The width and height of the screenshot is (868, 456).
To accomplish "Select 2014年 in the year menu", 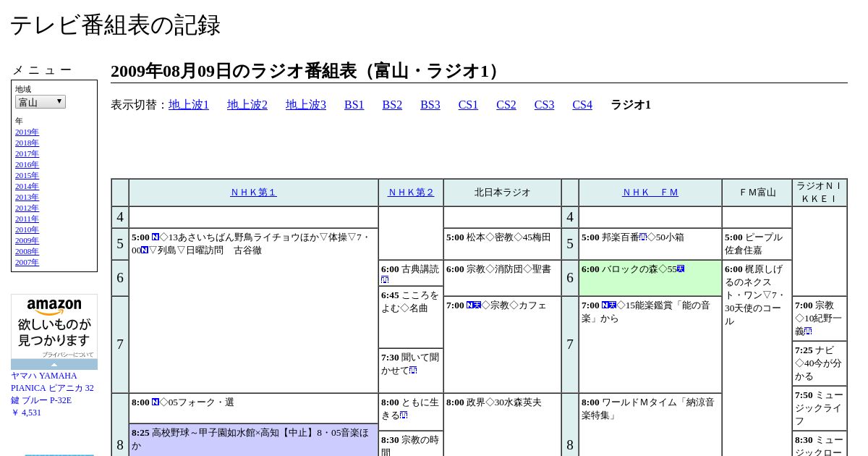I will [27, 186].
